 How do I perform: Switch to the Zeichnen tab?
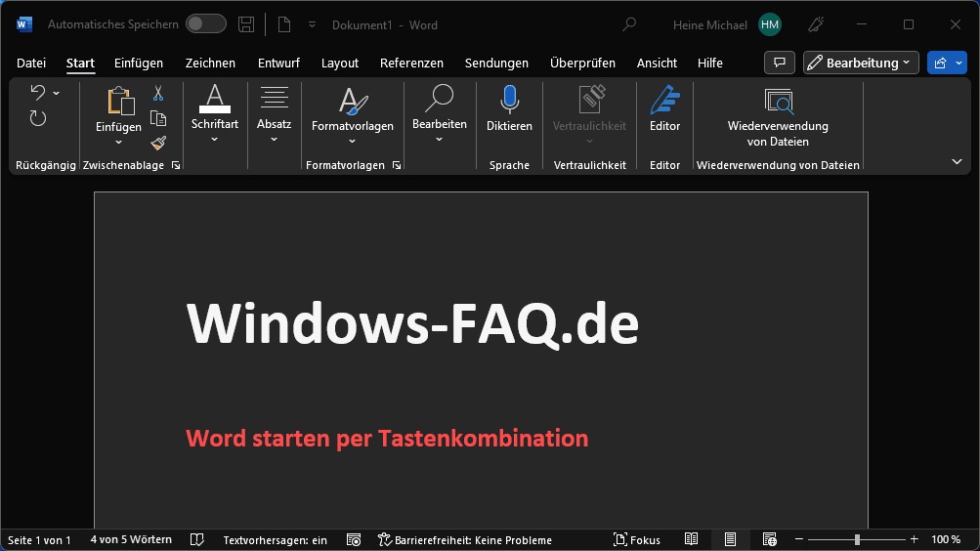coord(210,64)
